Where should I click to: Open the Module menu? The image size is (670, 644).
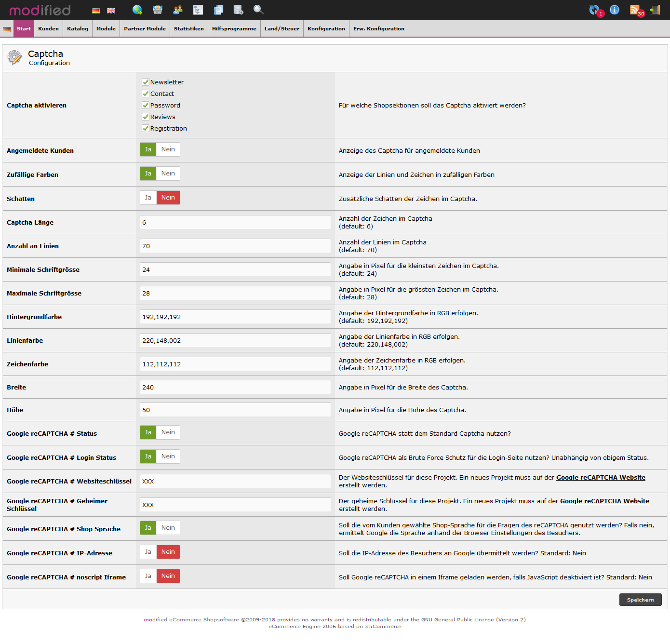(x=106, y=29)
